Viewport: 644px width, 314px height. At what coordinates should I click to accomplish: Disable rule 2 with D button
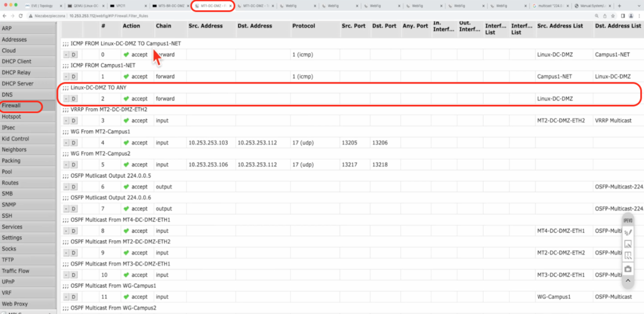point(74,99)
